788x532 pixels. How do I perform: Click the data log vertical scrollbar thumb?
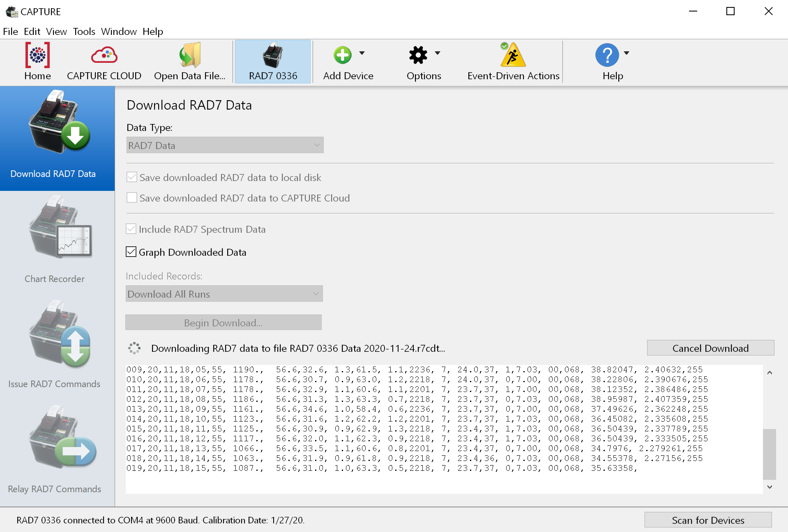pyautogui.click(x=769, y=454)
